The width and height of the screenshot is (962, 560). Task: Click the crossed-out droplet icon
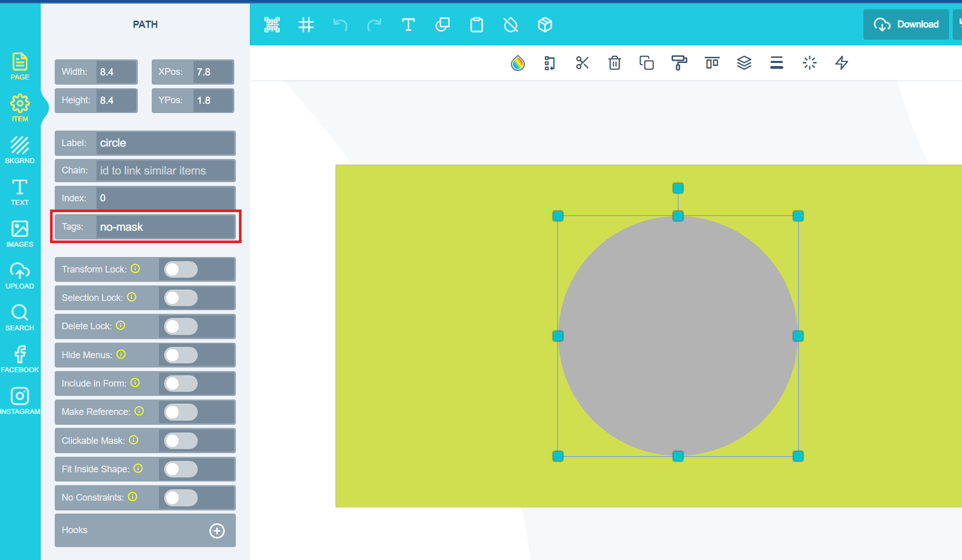coord(511,25)
